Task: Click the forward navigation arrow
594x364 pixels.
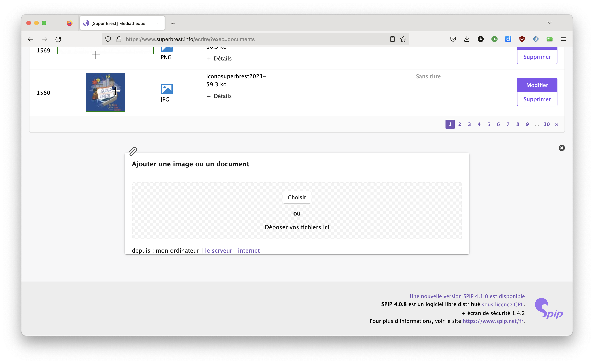Action: [44, 39]
